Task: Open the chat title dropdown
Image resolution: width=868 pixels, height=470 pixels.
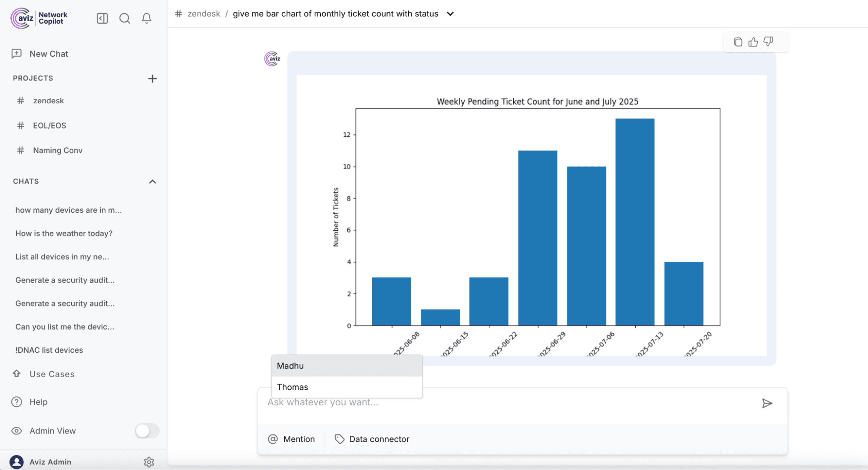Action: pyautogui.click(x=450, y=13)
